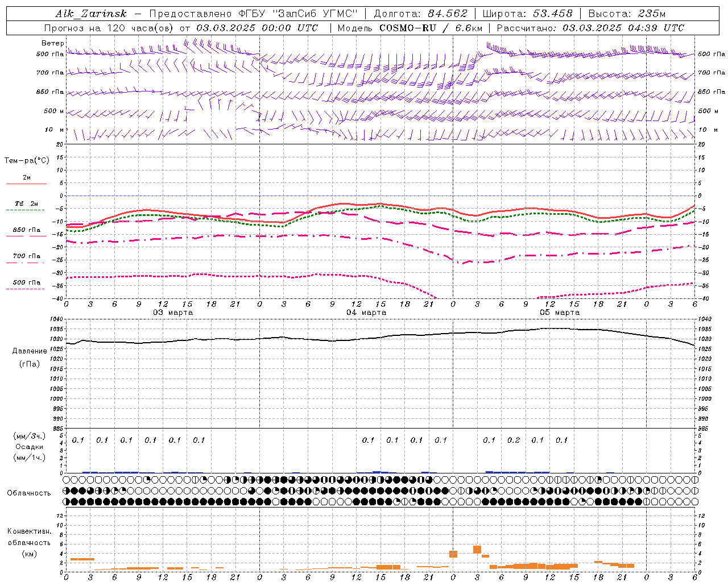Click the 700 гПа temperature legend entry
Image resolution: width=728 pixels, height=582 pixels.
(x=27, y=256)
